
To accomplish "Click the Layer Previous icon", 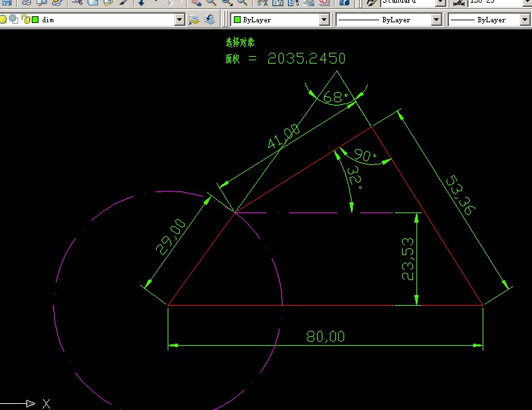I will pos(210,20).
